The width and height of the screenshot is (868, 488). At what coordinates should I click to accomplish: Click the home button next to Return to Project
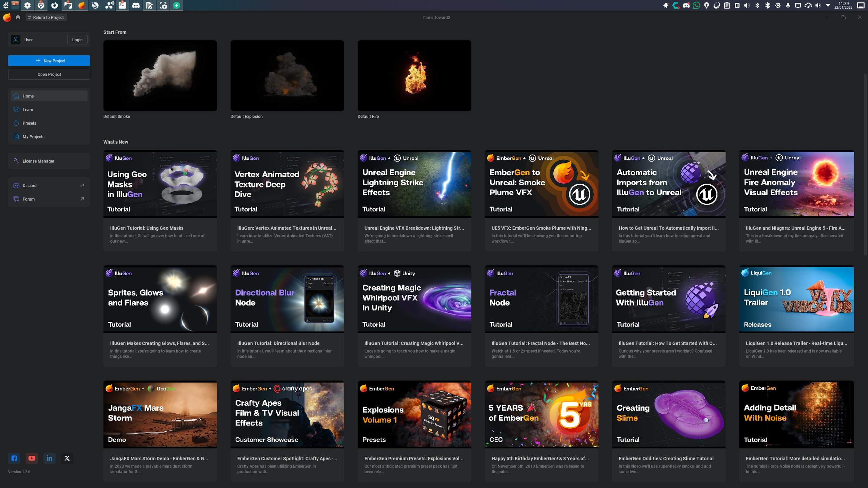[18, 17]
